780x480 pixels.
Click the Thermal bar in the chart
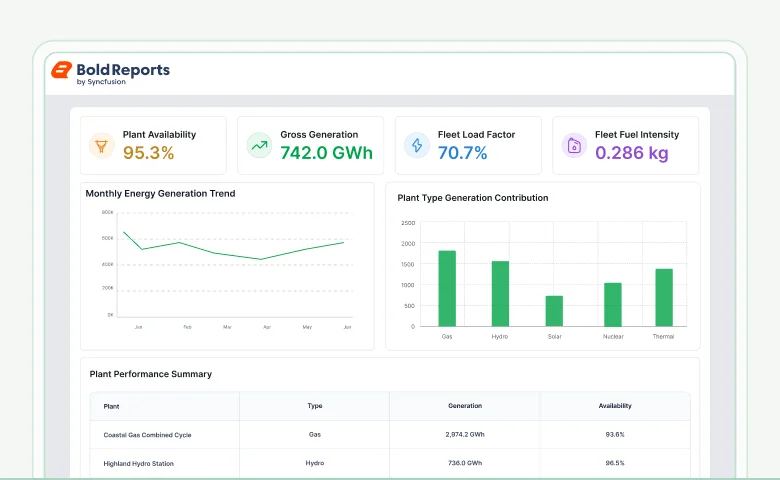click(664, 297)
